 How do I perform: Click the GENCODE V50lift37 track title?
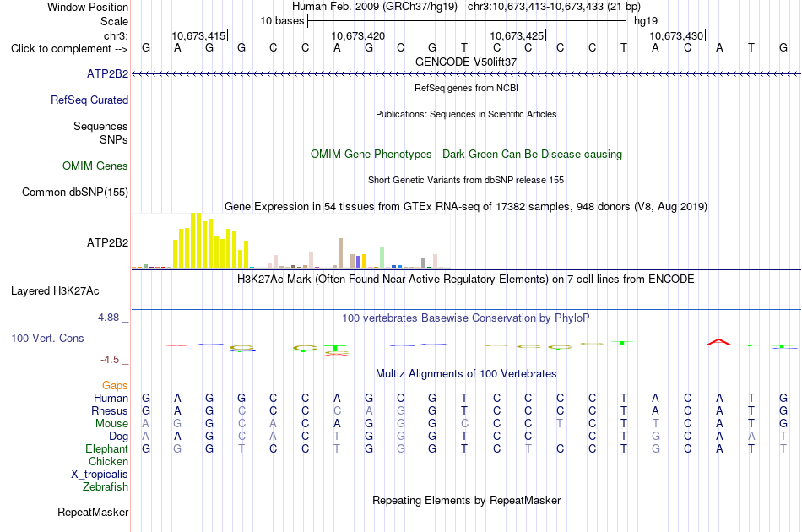(466, 62)
